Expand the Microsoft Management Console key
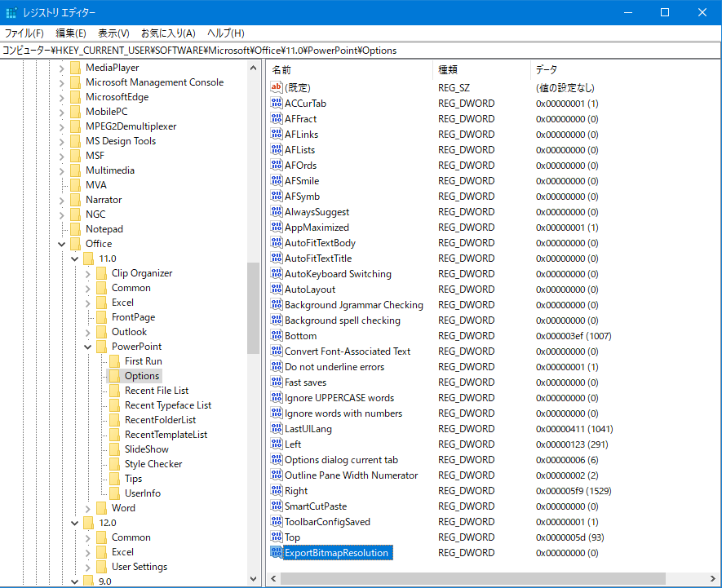 (61, 83)
